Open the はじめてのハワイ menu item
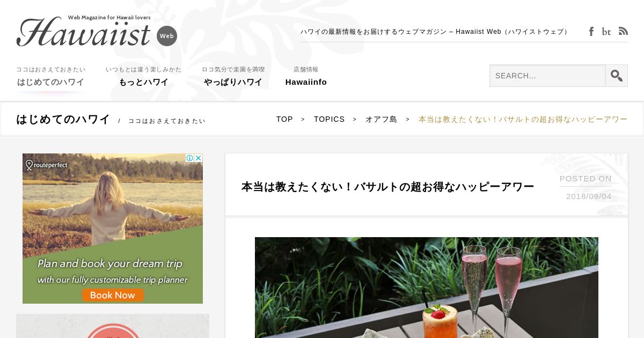 [x=50, y=77]
